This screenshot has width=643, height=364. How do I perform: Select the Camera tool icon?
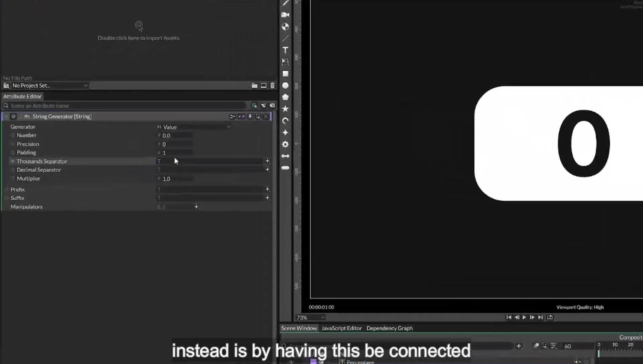pos(285,15)
